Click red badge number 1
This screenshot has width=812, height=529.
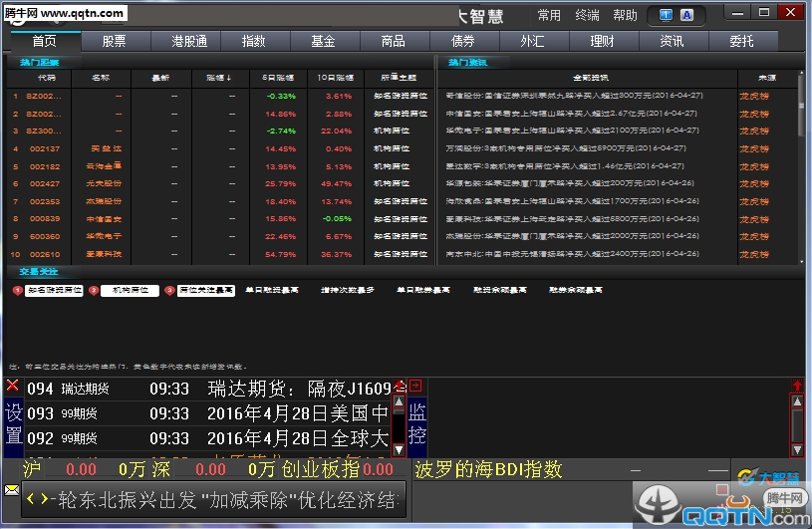click(x=17, y=290)
